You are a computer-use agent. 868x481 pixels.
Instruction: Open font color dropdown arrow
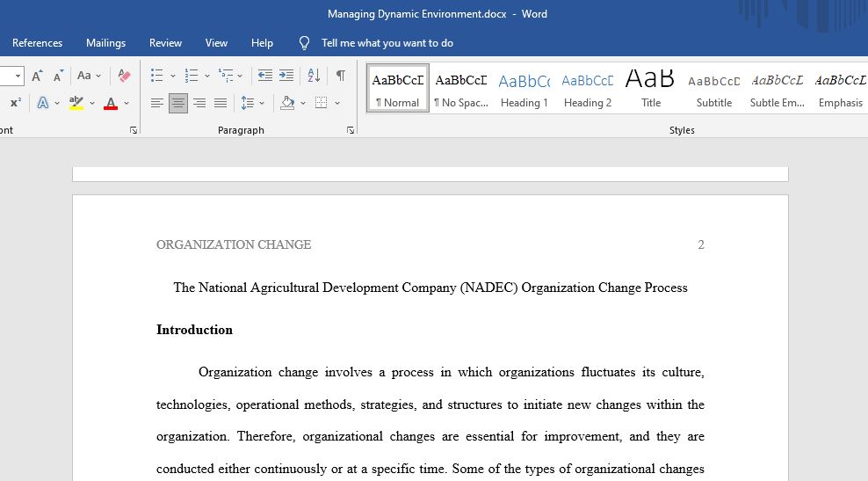tap(127, 103)
